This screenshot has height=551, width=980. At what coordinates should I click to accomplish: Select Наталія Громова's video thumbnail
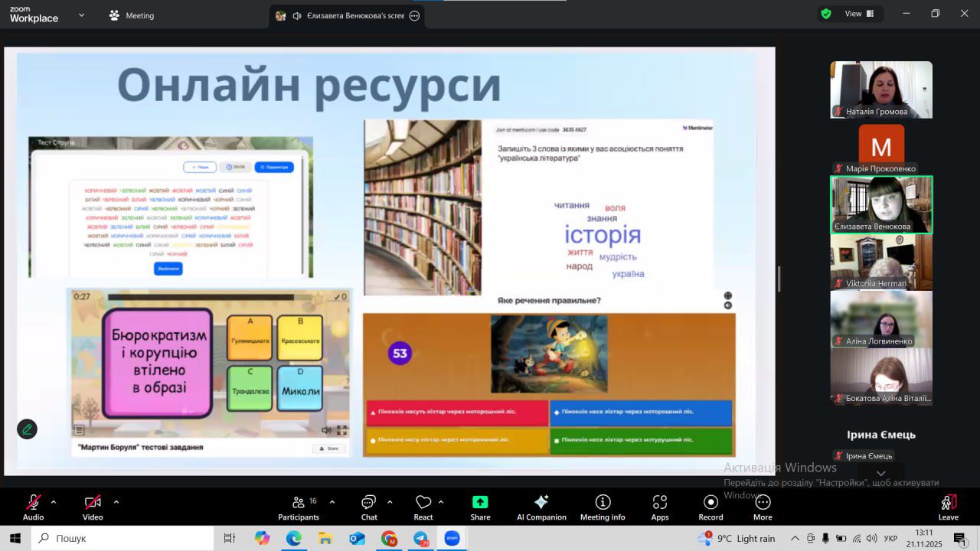(881, 90)
